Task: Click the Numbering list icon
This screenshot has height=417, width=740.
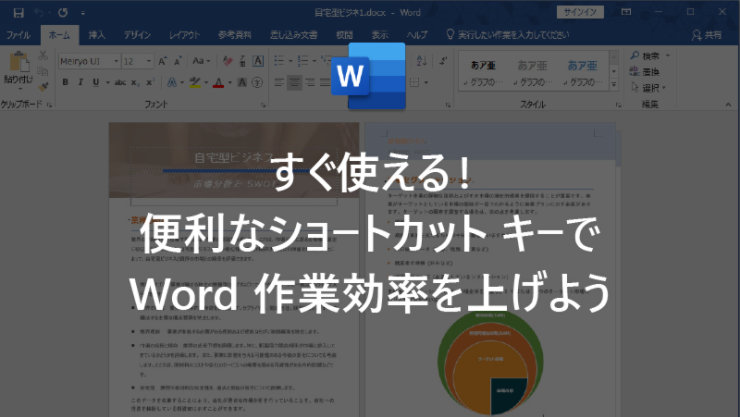Action: pyautogui.click(x=303, y=61)
